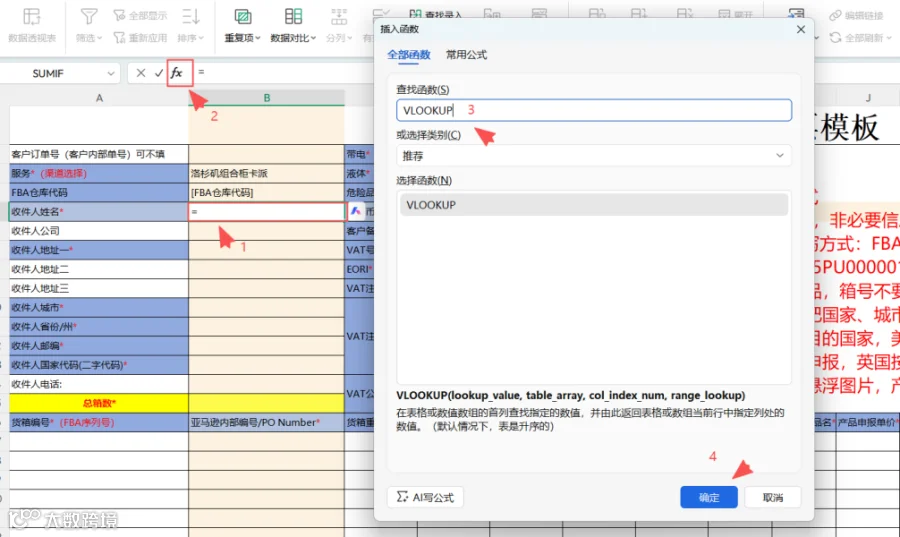Image resolution: width=900 pixels, height=537 pixels.
Task: Click the 收件人姓名 label cell
Action: pyautogui.click(x=99, y=212)
